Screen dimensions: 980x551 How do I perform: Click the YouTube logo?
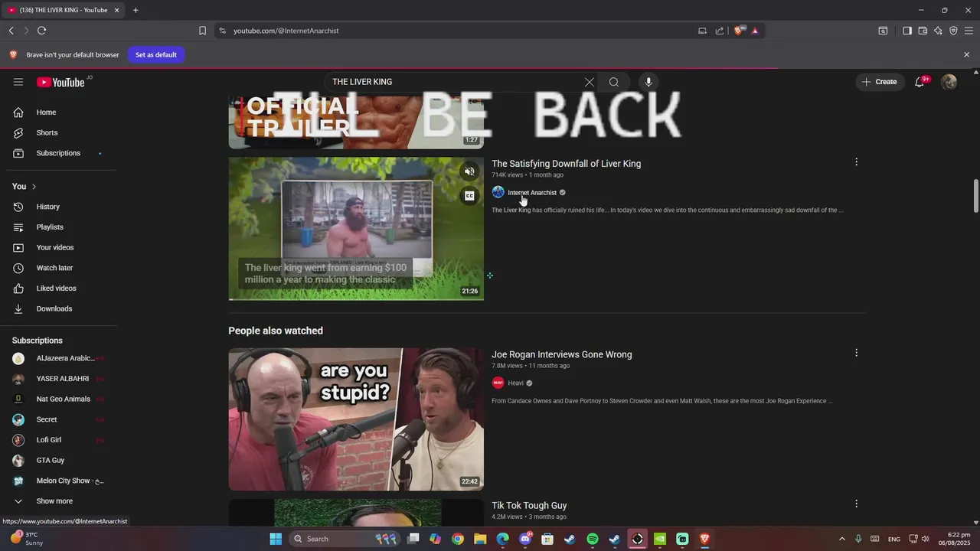point(60,83)
